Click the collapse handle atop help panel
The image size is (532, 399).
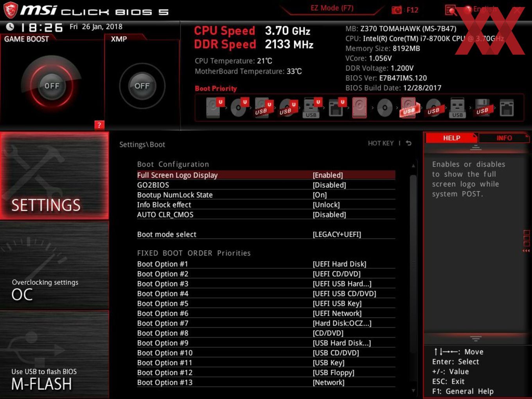(476, 147)
